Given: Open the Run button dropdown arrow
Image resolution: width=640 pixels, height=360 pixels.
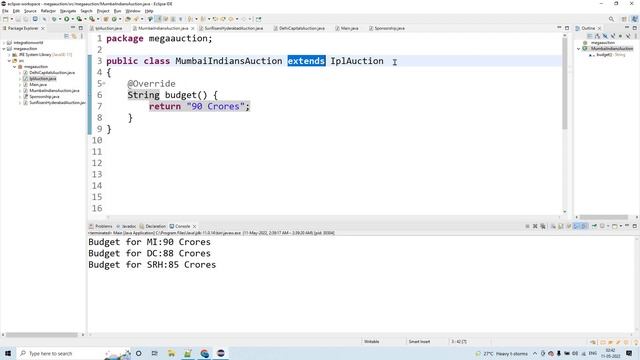Looking at the screenshot, I should [73, 19].
